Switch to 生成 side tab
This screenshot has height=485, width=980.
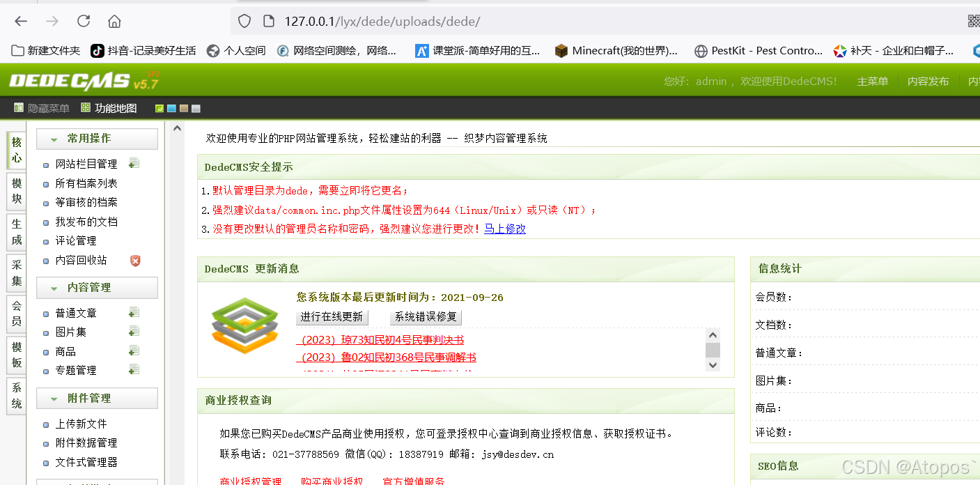tap(16, 231)
